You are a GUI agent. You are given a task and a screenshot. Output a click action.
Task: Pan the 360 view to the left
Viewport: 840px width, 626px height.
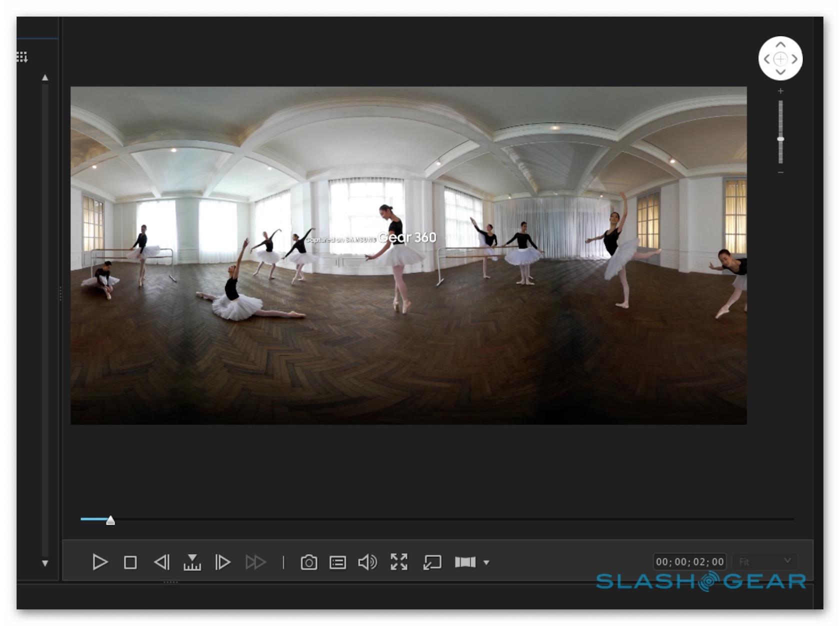(x=766, y=59)
